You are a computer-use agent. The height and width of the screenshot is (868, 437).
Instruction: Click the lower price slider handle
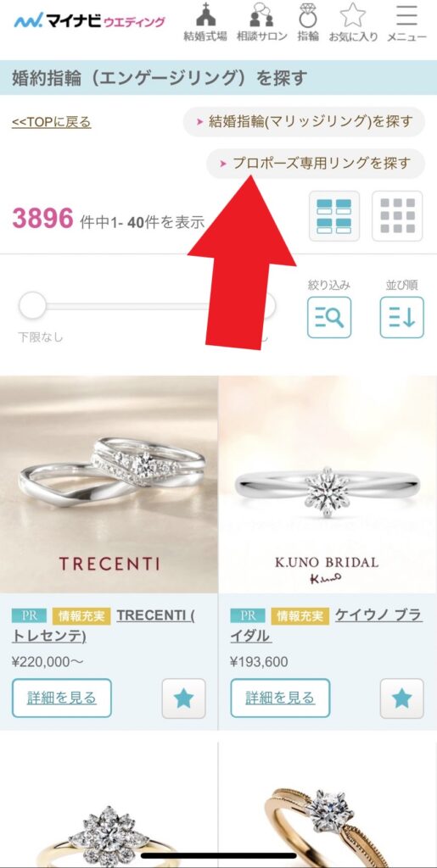[x=33, y=305]
